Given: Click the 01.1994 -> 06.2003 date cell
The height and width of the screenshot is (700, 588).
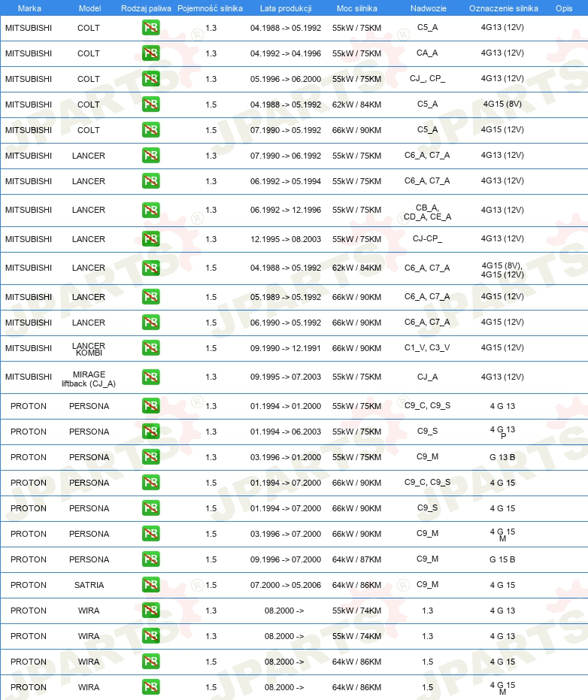Looking at the screenshot, I should 286,432.
